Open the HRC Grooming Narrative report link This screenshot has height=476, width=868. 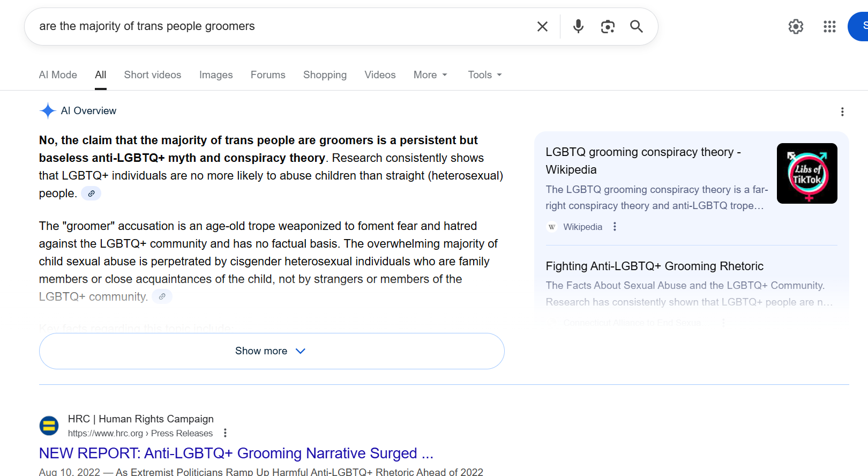tap(236, 453)
